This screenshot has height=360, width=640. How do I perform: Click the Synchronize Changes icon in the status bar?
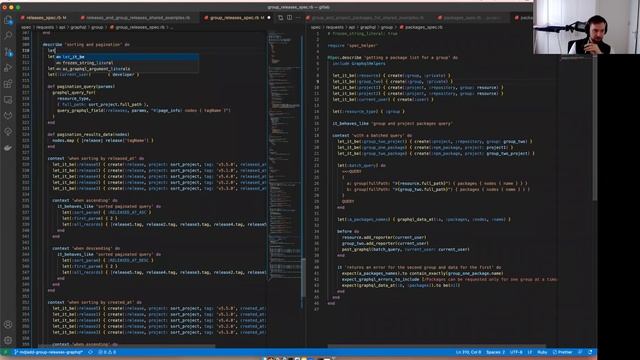click(90, 352)
